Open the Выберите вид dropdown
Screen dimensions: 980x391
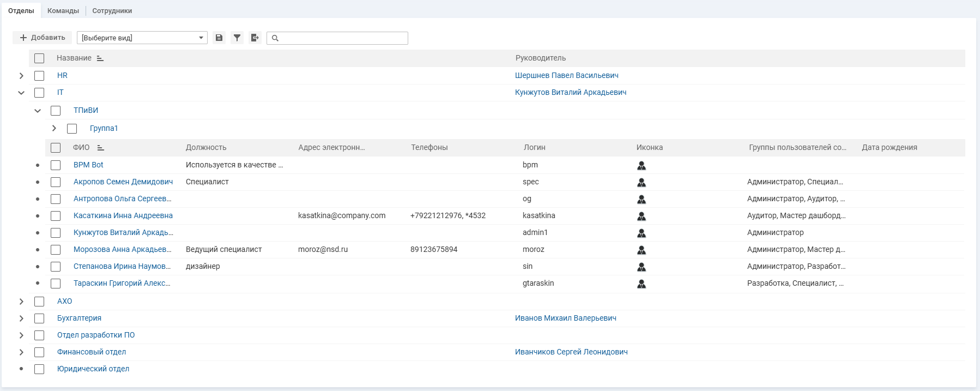(142, 38)
